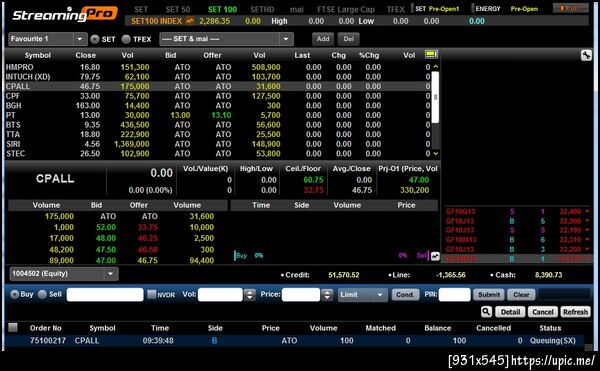Open the 1004502 (Equity) account dropdown

[x=64, y=274]
